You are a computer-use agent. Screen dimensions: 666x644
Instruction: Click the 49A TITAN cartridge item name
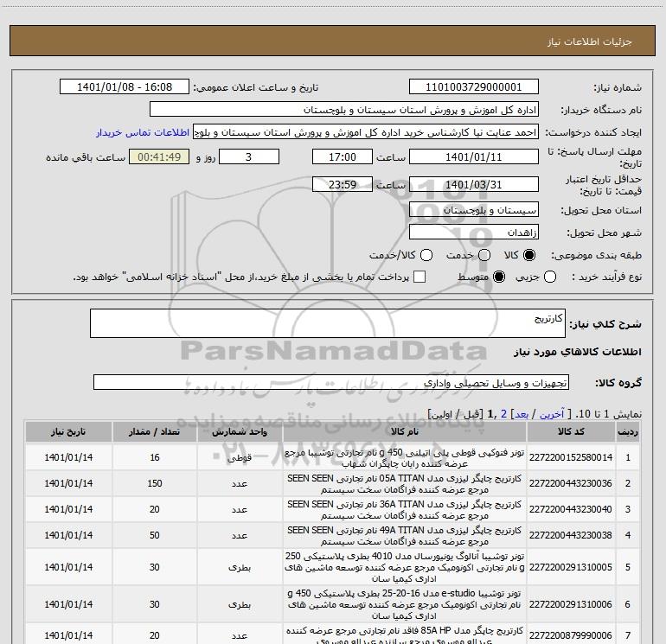(x=405, y=536)
